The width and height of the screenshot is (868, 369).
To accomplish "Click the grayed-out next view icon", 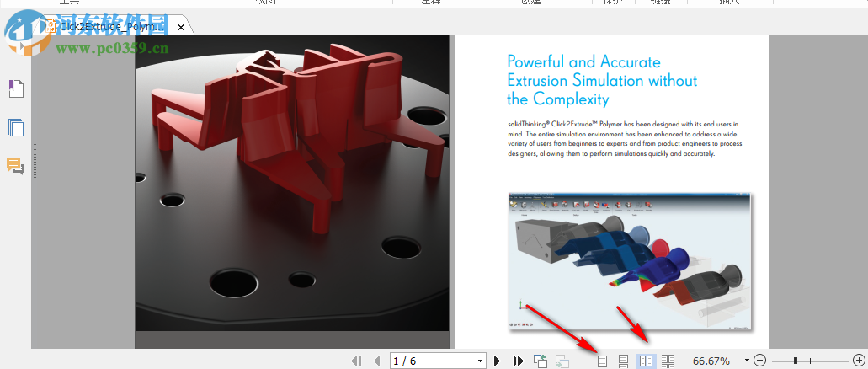I will pyautogui.click(x=562, y=361).
